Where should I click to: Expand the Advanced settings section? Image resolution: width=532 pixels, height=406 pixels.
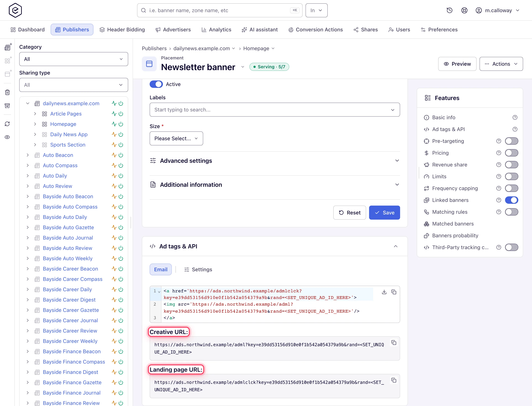click(x=274, y=161)
